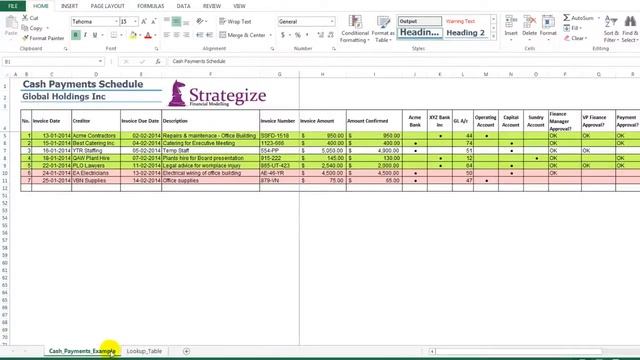The height and width of the screenshot is (360, 640).
Task: Open the font size dropdown
Action: click(136, 21)
